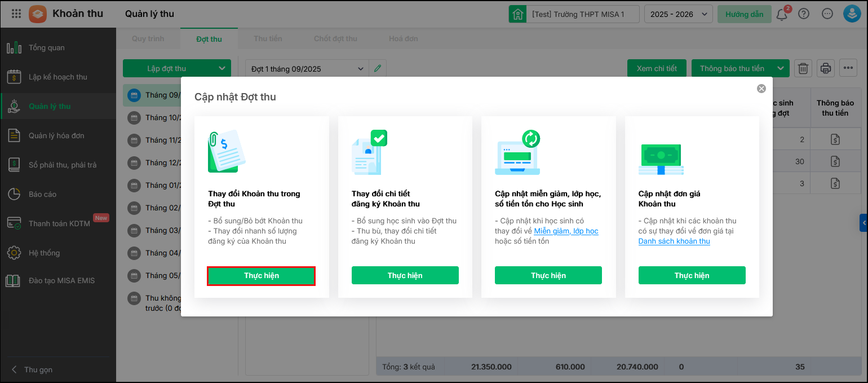Screen dimensions: 868x383
Task: Click Thực hiện under Thay đổi Khoản thu
Action: [262, 276]
